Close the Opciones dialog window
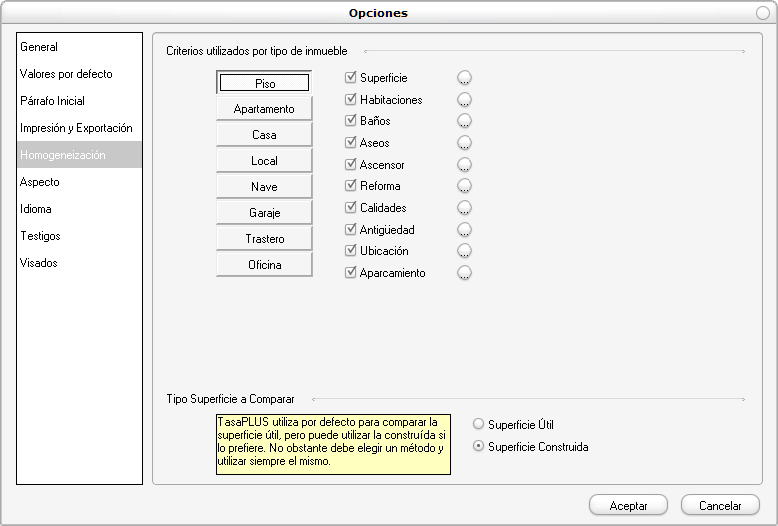 pyautogui.click(x=763, y=13)
